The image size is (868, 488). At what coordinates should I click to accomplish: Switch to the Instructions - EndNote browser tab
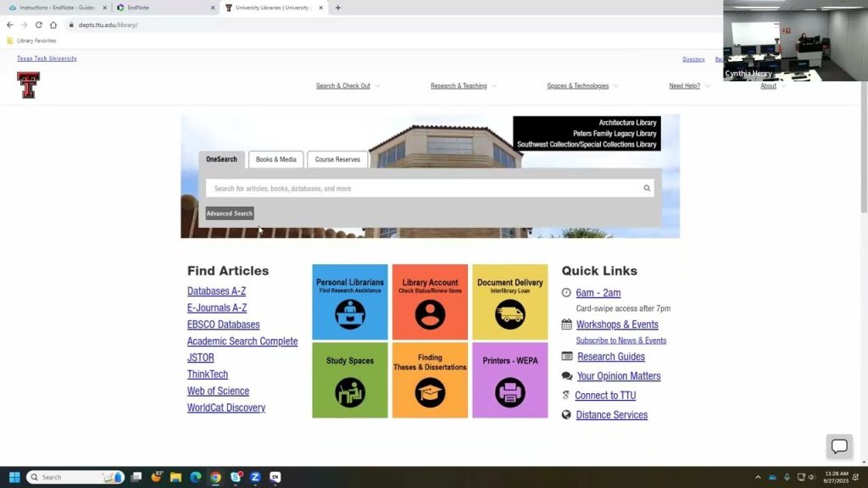pyautogui.click(x=57, y=8)
